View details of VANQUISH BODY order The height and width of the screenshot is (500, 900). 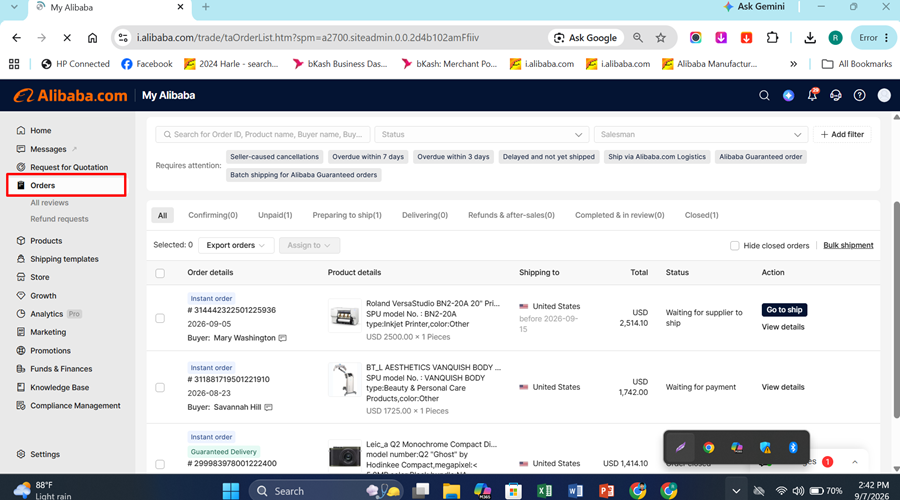click(x=783, y=387)
